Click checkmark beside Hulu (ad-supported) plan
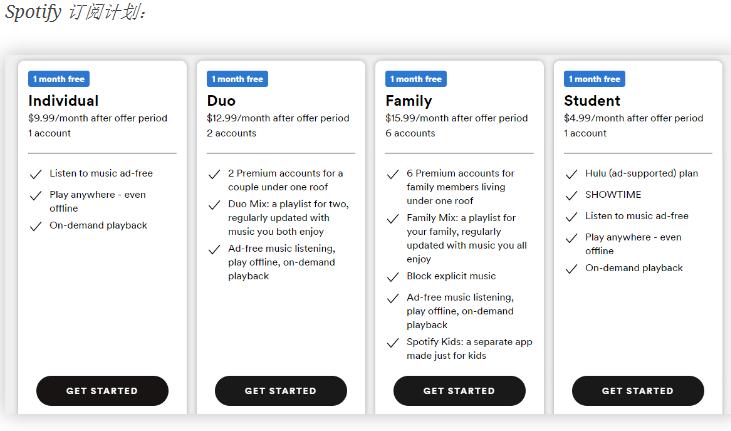This screenshot has height=431, width=731. [571, 174]
